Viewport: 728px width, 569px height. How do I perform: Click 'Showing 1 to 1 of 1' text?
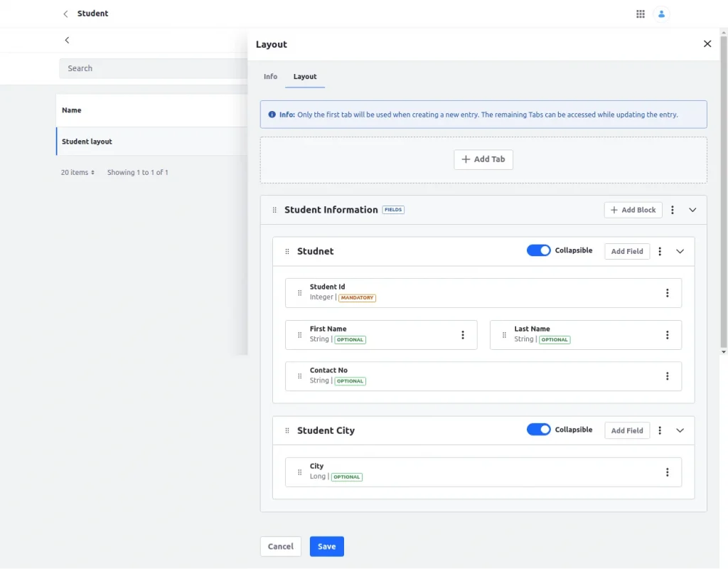pyautogui.click(x=137, y=172)
